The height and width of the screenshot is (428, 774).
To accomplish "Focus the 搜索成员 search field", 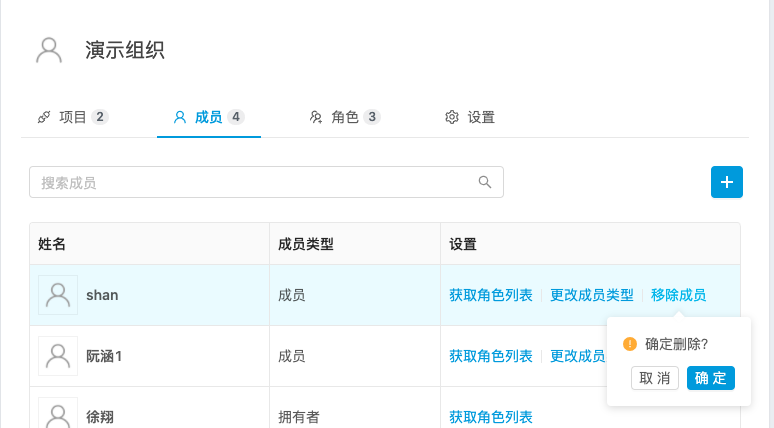I will click(255, 182).
